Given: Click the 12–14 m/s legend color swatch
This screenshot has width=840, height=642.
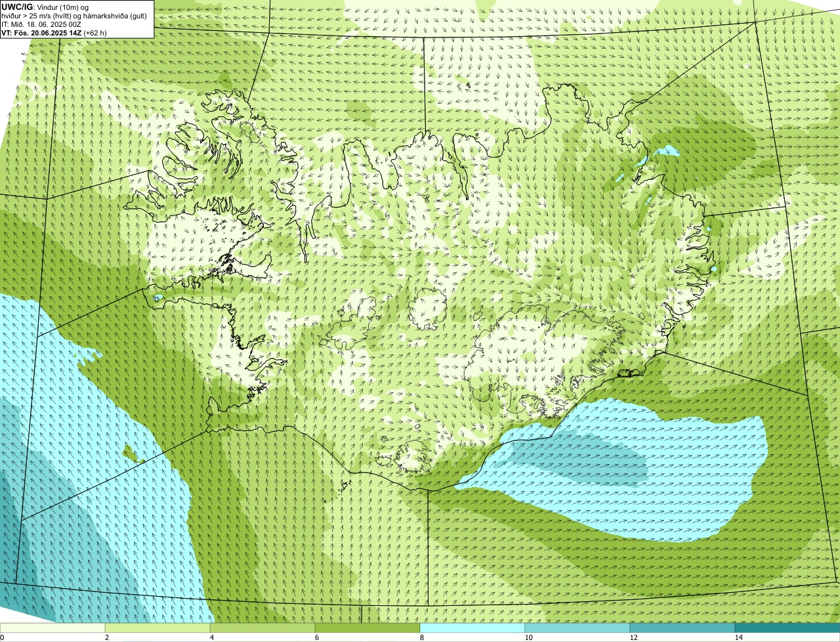Looking at the screenshot, I should coord(682,628).
